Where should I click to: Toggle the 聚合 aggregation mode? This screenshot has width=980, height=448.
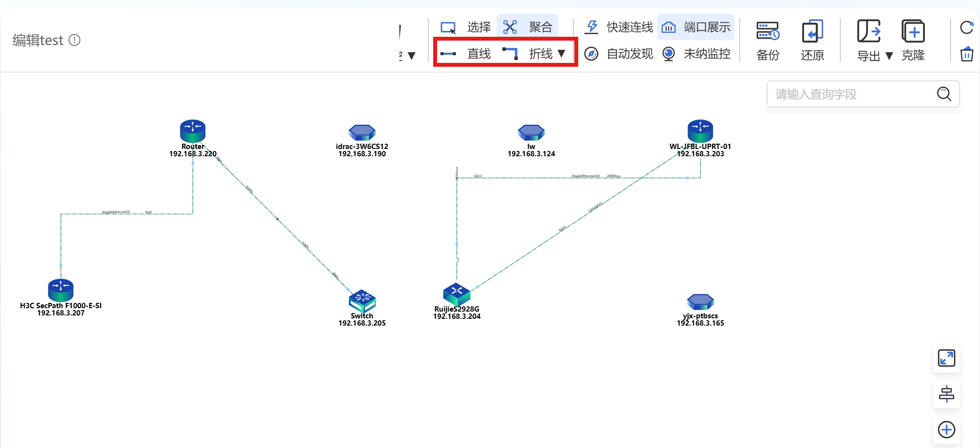click(x=527, y=27)
